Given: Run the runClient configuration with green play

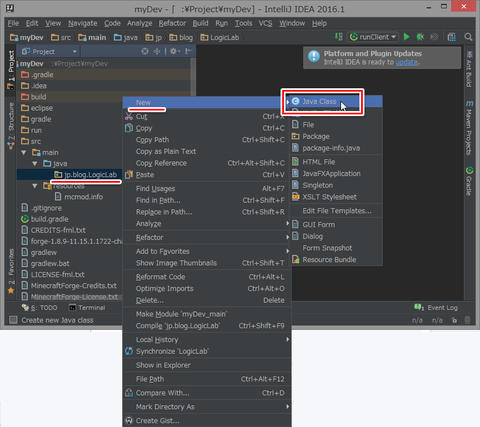Looking at the screenshot, I should 406,37.
